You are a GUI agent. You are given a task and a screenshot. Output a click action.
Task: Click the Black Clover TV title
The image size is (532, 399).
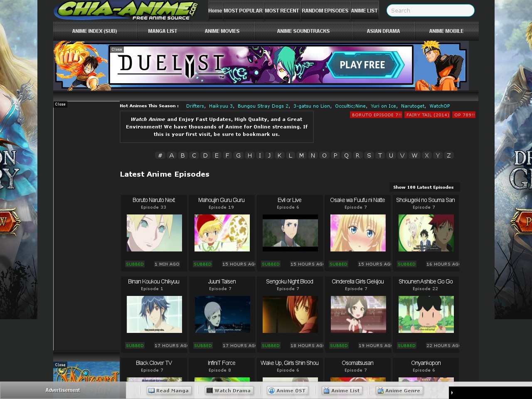(154, 363)
